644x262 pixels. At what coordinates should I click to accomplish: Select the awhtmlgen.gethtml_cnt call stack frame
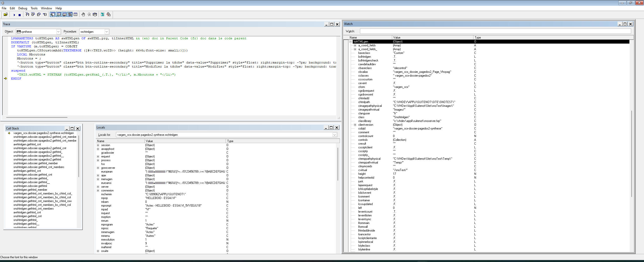27,144
